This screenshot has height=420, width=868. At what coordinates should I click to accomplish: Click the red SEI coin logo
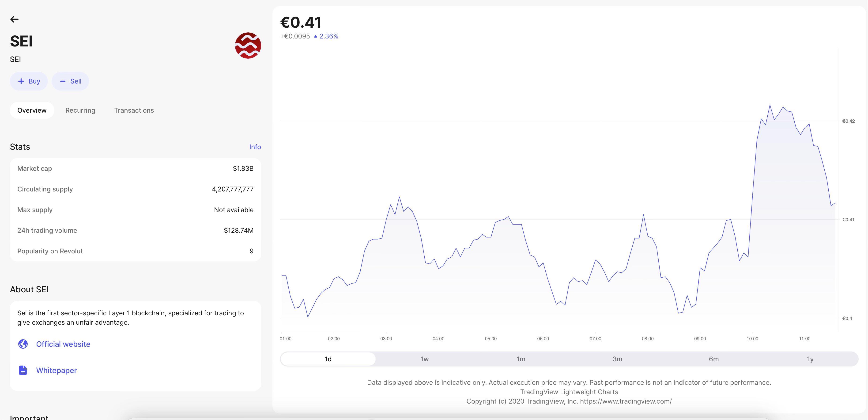tap(248, 46)
